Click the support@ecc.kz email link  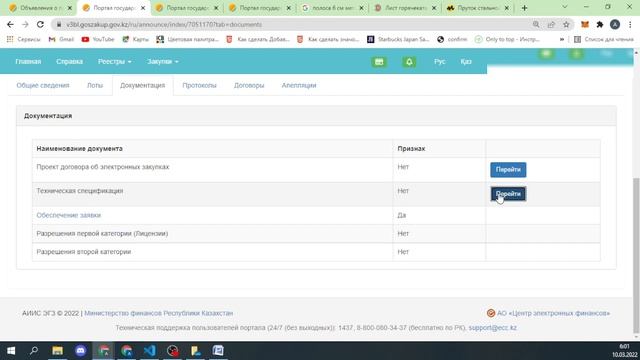pyautogui.click(x=492, y=328)
